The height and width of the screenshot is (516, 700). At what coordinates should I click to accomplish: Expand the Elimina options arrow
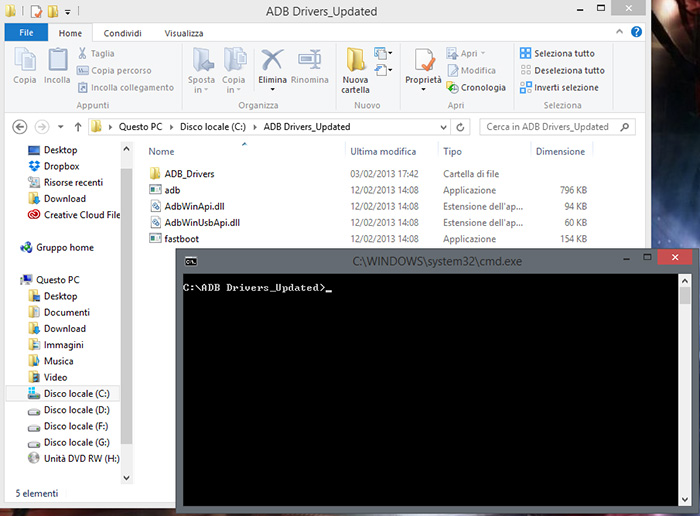(x=272, y=89)
